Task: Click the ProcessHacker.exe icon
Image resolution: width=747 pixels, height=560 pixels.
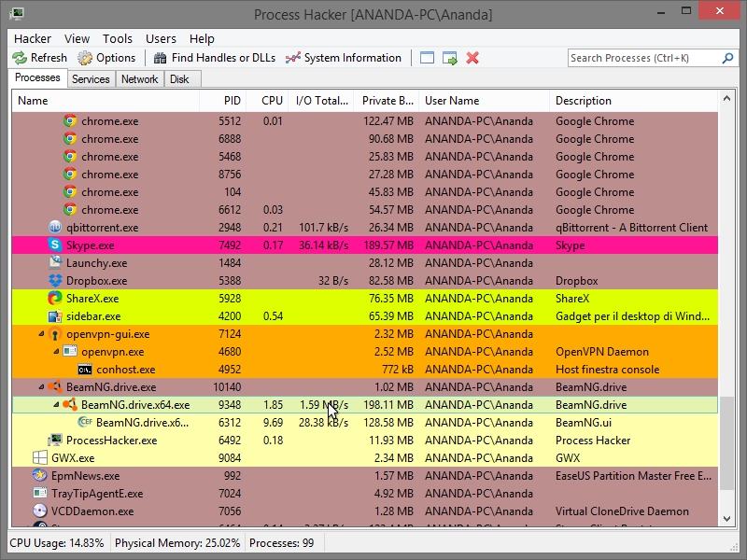Action: click(x=55, y=440)
